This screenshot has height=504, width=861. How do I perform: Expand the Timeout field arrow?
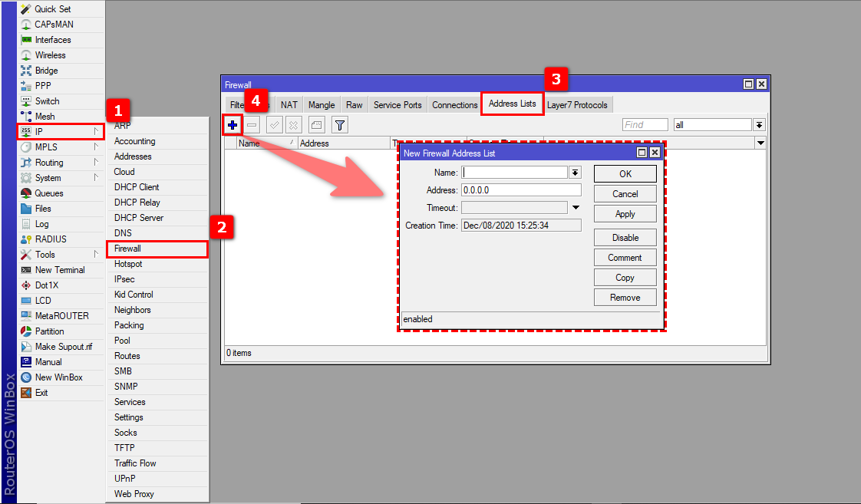[576, 208]
